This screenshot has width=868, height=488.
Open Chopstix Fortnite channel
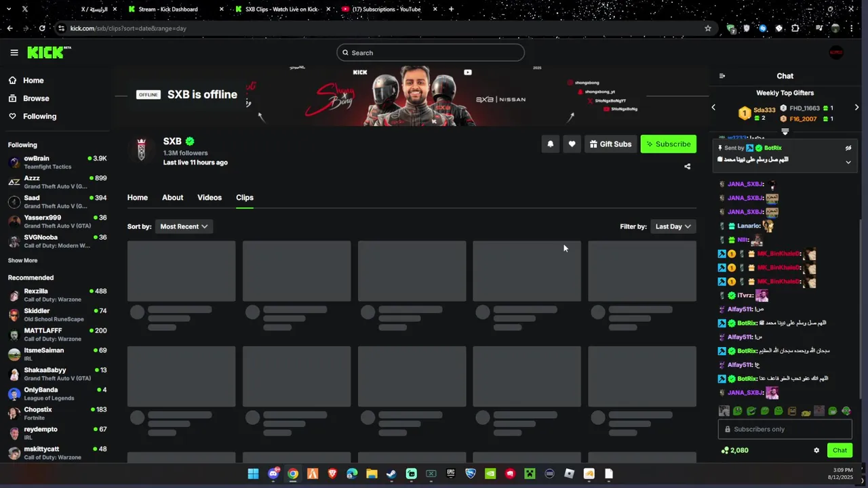coord(58,413)
